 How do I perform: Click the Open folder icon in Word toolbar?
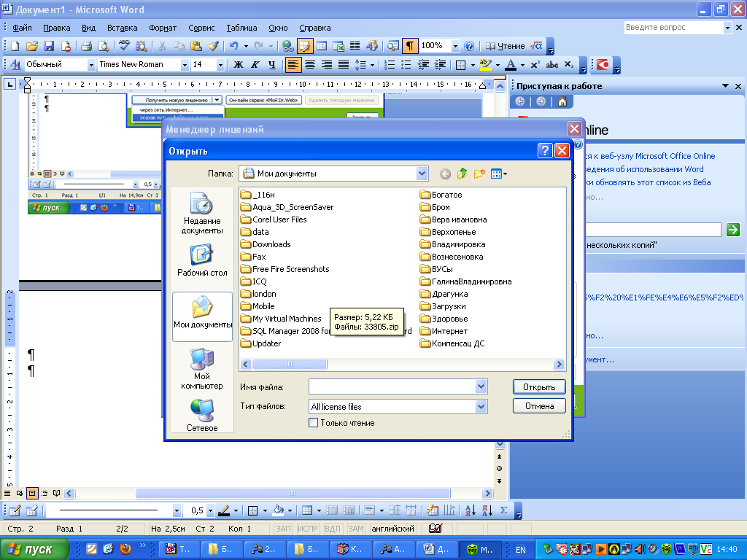click(x=31, y=46)
